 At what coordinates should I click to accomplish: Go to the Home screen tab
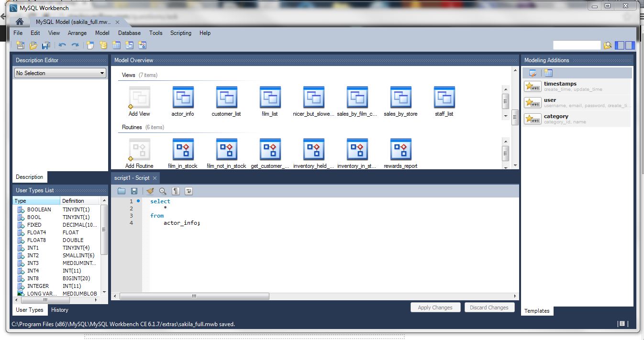pyautogui.click(x=20, y=22)
